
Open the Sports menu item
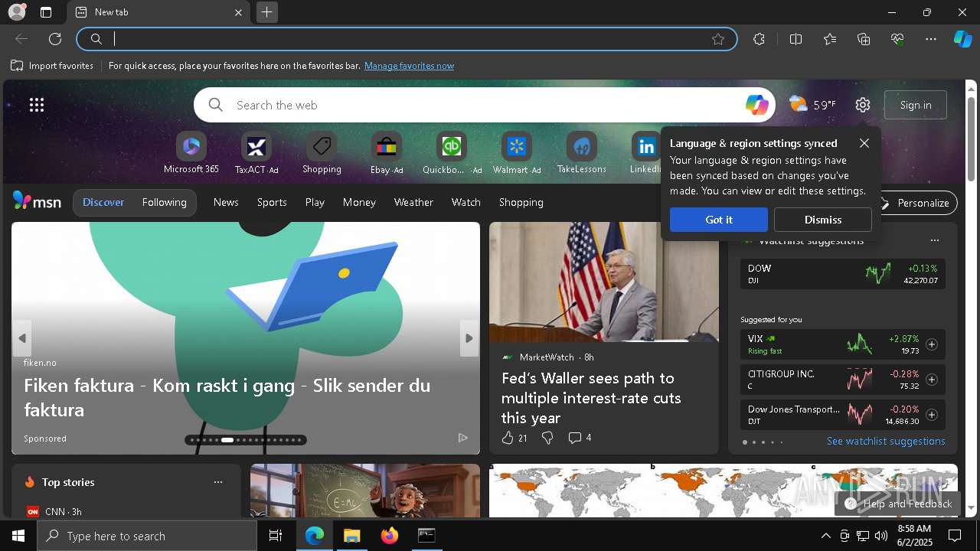272,202
